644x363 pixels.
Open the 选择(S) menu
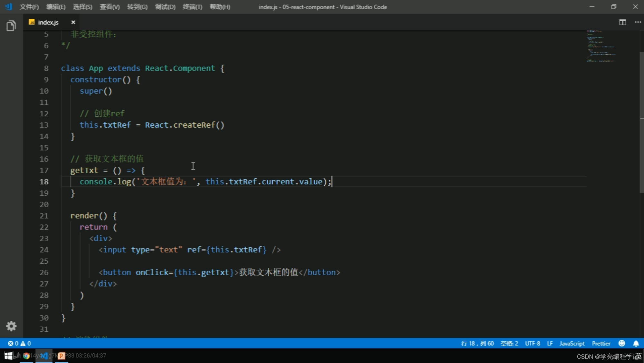(82, 7)
